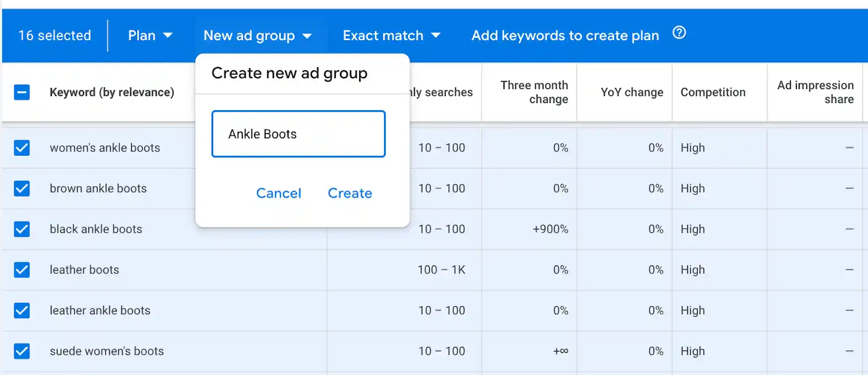Open the help icon beside Add keywords
The image size is (868, 375).
point(679,33)
